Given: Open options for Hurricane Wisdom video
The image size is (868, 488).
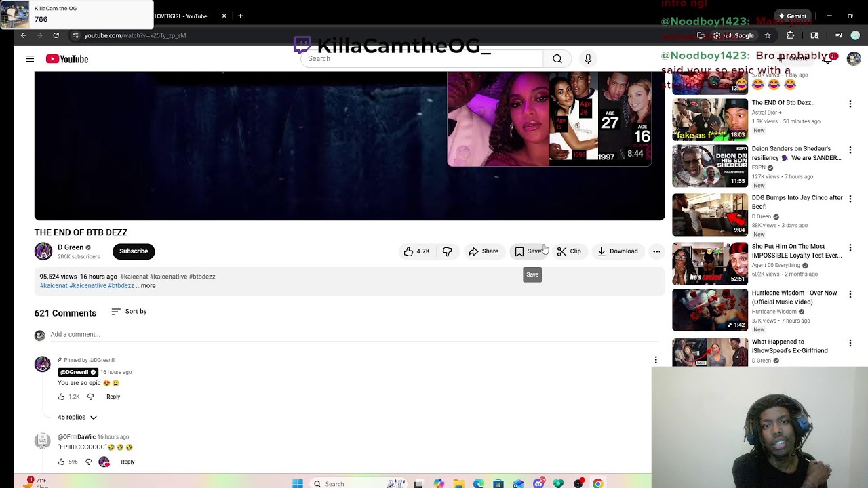Looking at the screenshot, I should [850, 294].
